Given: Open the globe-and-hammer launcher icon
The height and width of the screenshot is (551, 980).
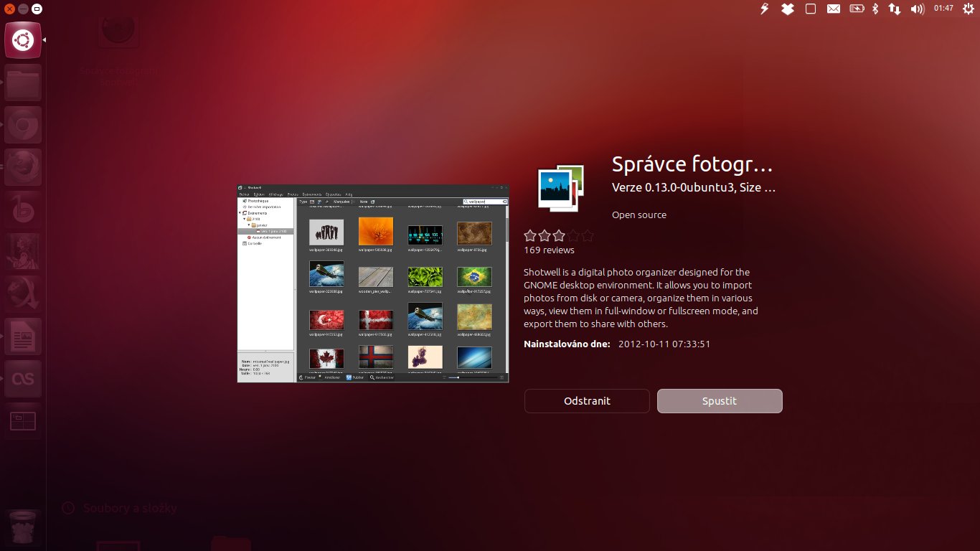Looking at the screenshot, I should 23,294.
